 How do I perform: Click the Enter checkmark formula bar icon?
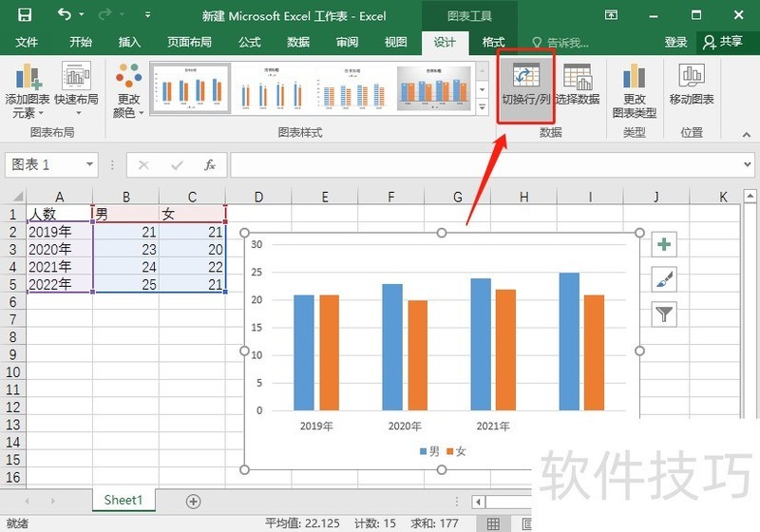tap(177, 165)
